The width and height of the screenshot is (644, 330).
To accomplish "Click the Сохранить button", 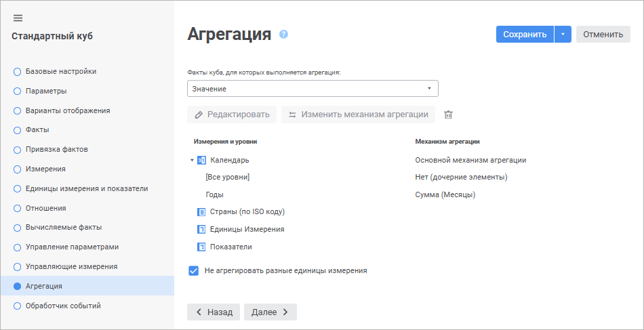I will 525,35.
